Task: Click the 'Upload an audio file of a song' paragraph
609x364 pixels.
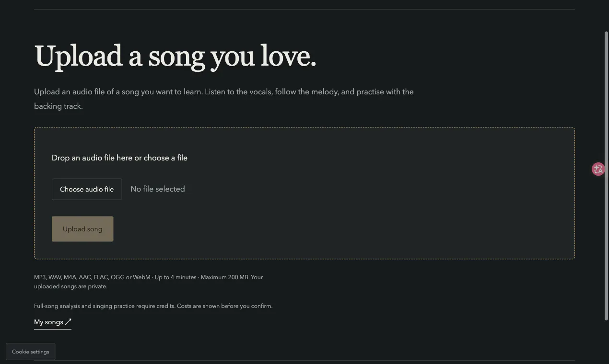Action: pos(224,99)
